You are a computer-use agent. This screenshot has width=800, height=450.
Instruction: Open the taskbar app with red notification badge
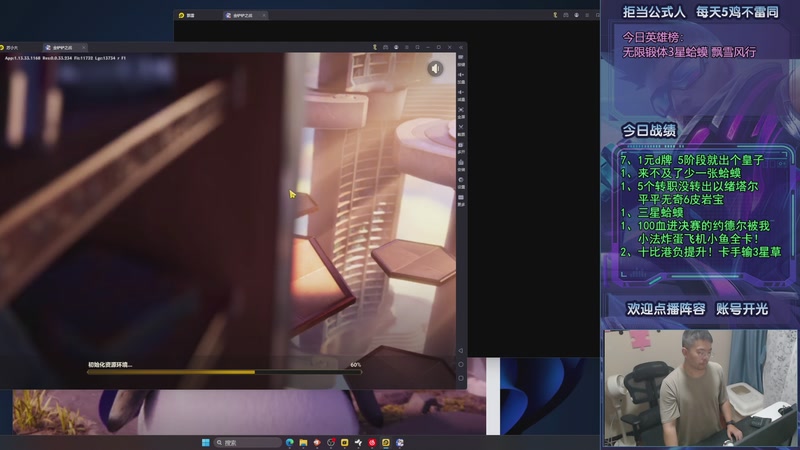tap(331, 442)
